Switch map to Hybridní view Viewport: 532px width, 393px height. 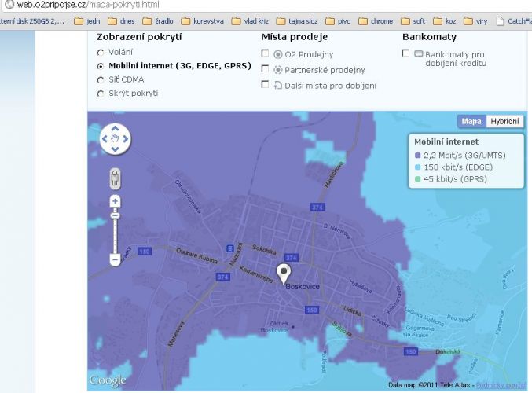[504, 121]
